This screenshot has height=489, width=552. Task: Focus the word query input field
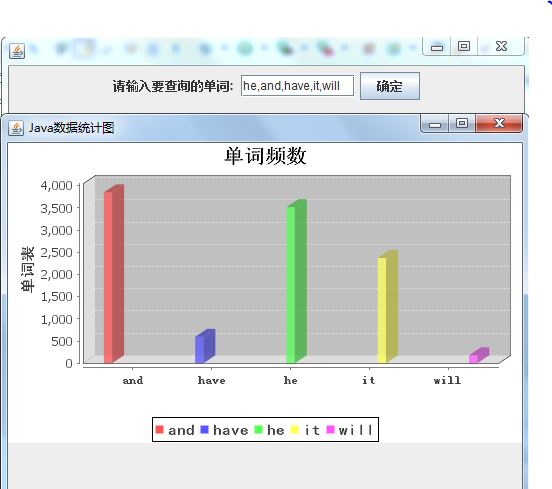click(x=297, y=86)
